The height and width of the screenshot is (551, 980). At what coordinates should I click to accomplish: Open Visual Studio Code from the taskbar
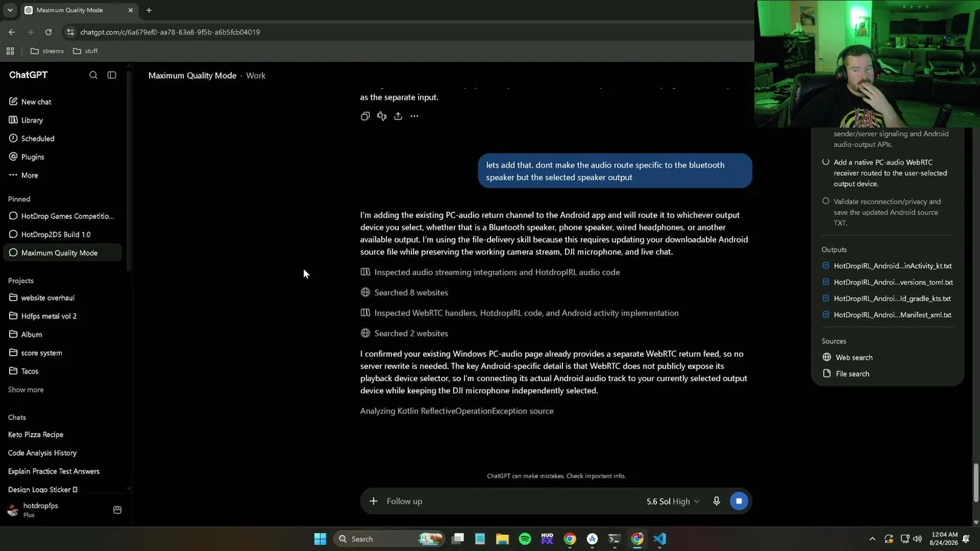tap(659, 539)
